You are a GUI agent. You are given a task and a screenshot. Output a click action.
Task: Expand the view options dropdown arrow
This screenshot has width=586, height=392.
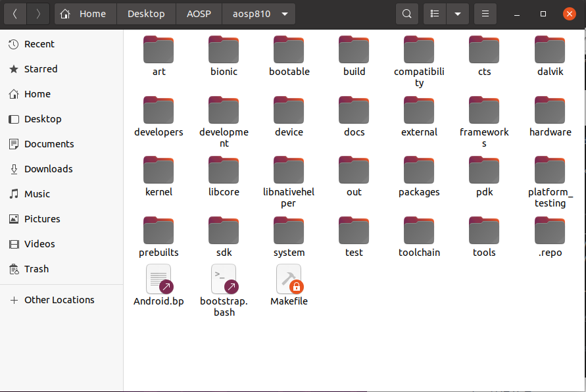coord(458,14)
